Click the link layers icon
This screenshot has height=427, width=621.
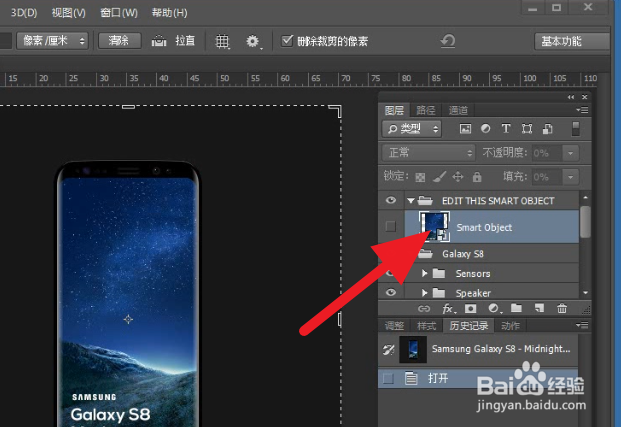pyautogui.click(x=424, y=308)
